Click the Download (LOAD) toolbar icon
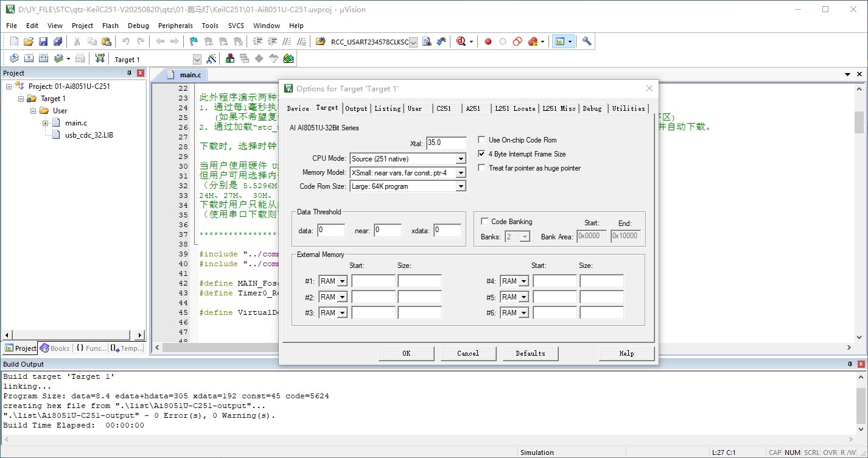The width and height of the screenshot is (868, 458). (100, 58)
